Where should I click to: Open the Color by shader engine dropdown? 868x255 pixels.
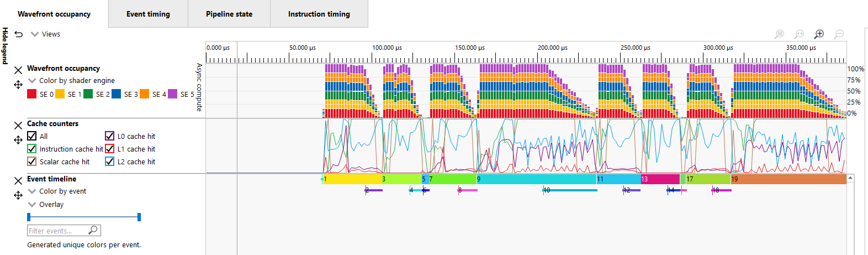72,81
